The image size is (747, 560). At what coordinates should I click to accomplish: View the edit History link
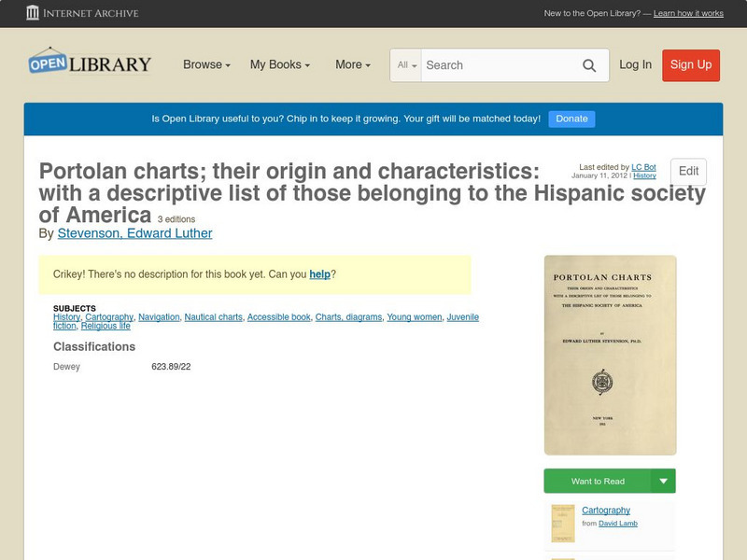pos(643,175)
